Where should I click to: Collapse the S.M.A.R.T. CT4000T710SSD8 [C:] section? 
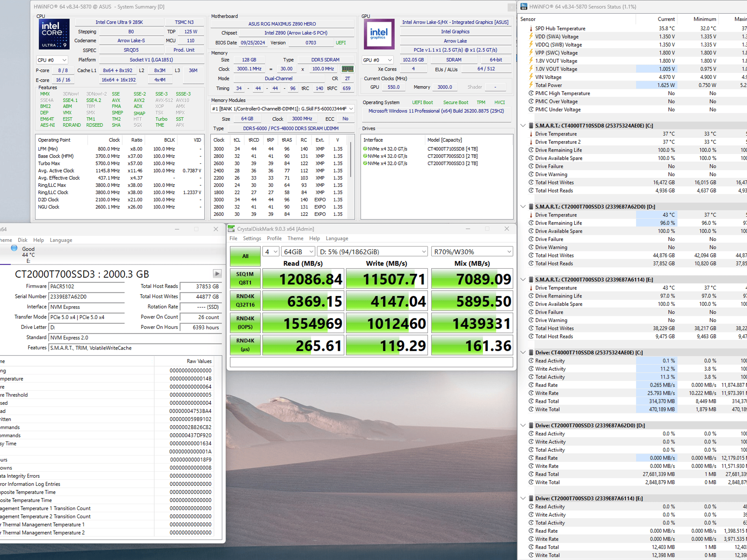[x=523, y=125]
